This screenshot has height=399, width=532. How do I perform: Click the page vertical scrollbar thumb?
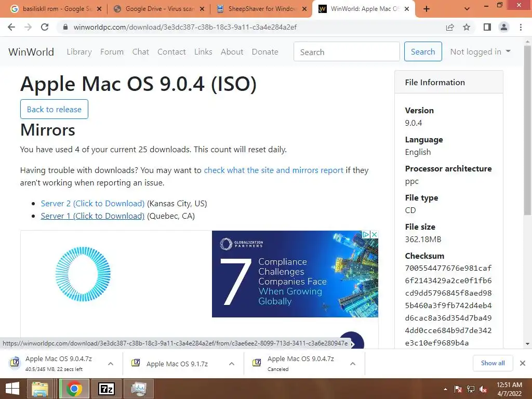tap(527, 130)
